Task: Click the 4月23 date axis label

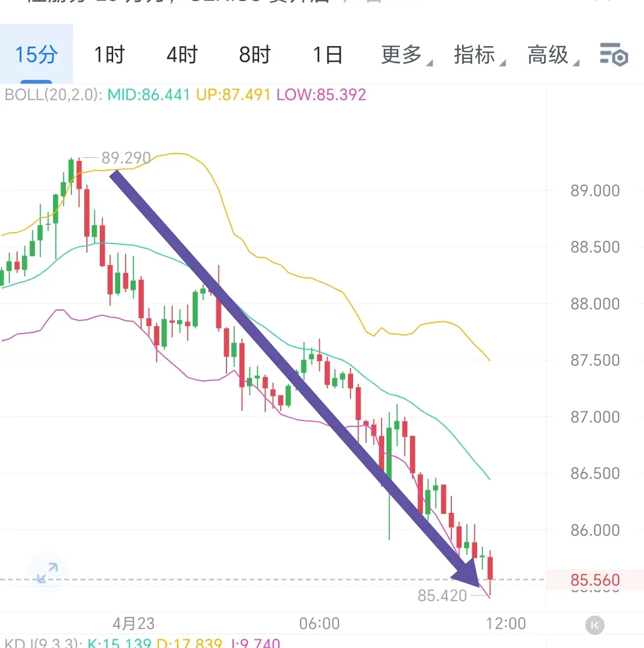Action: (134, 623)
